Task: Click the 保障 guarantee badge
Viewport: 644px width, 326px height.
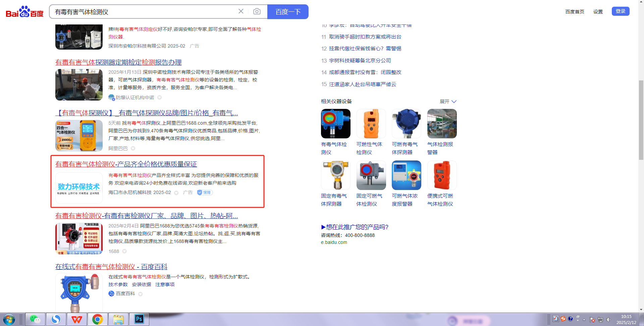Action: [205, 192]
